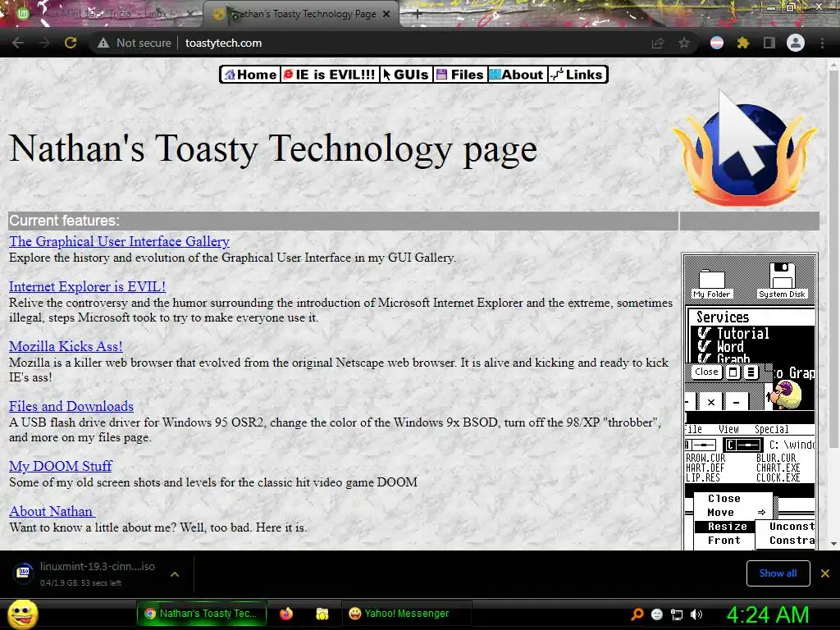Toggle the browser side panel icon
Image resolution: width=840 pixels, height=630 pixels.
click(769, 43)
